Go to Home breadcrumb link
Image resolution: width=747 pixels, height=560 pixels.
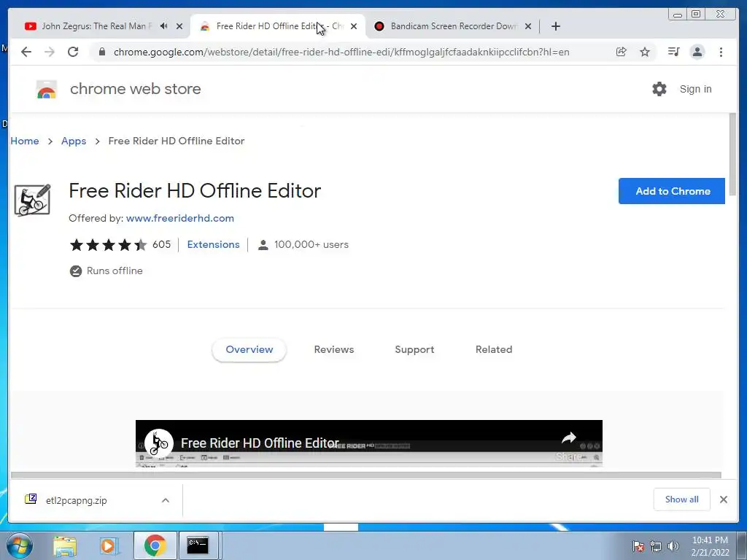25,141
